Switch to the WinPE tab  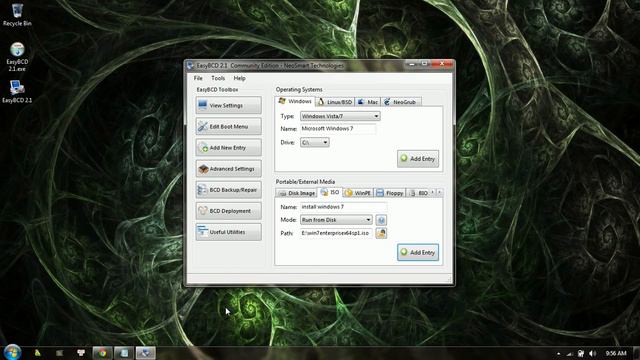pyautogui.click(x=358, y=193)
